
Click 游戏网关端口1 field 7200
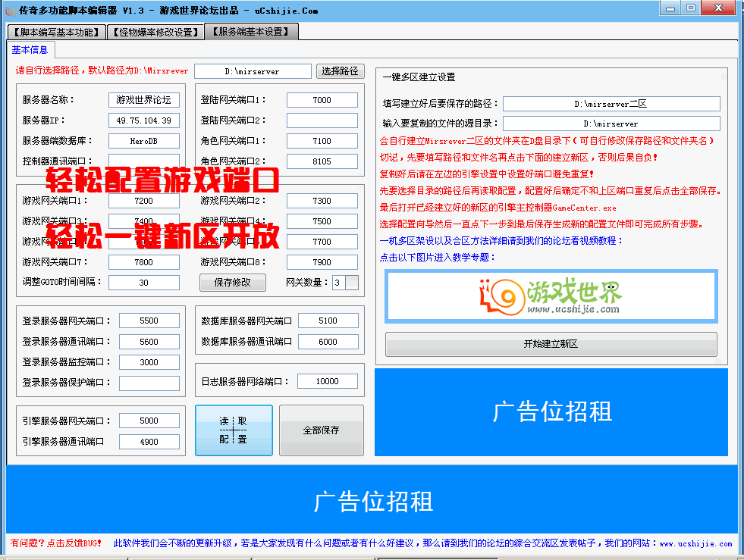click(x=144, y=201)
